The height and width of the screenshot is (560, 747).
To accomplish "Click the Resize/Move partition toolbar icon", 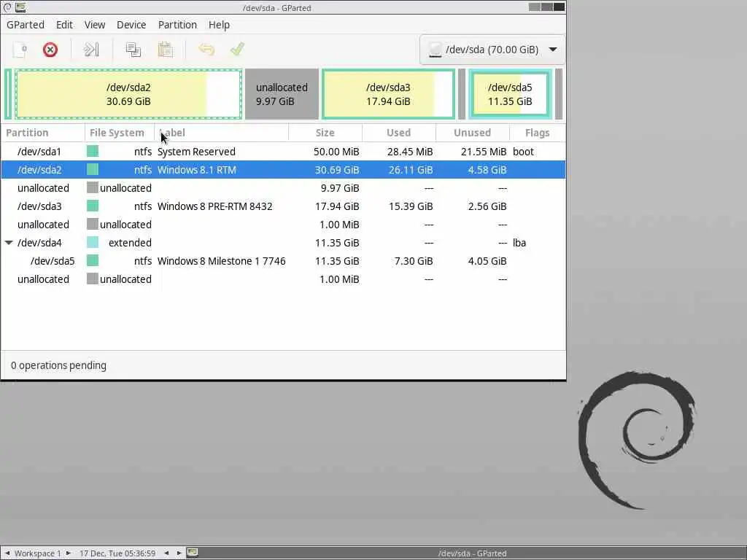I will (x=91, y=50).
